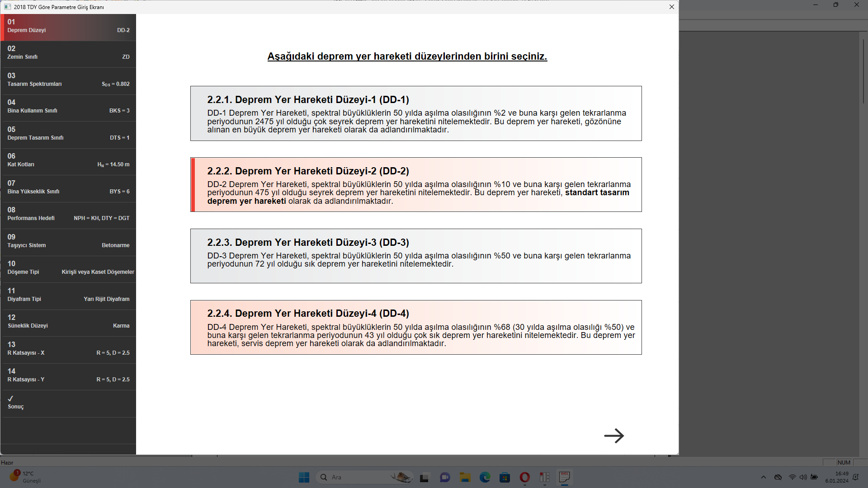Open step 06 Kat Kotları
The image size is (868, 488).
(x=68, y=160)
